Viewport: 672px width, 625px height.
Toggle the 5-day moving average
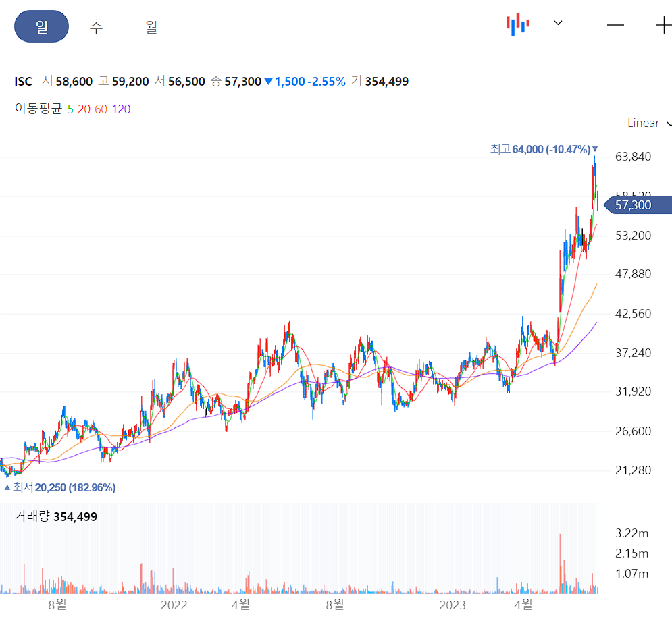pos(70,109)
